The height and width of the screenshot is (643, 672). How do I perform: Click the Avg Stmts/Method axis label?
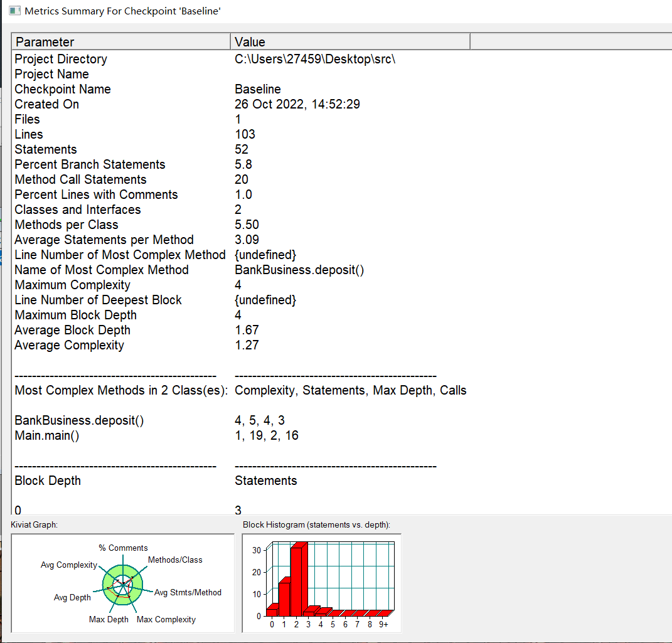pyautogui.click(x=188, y=592)
